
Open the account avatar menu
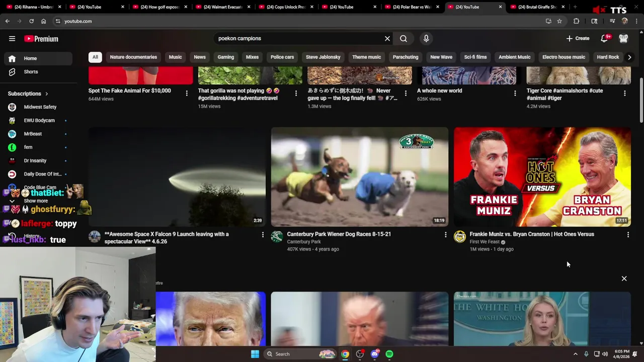623,38
